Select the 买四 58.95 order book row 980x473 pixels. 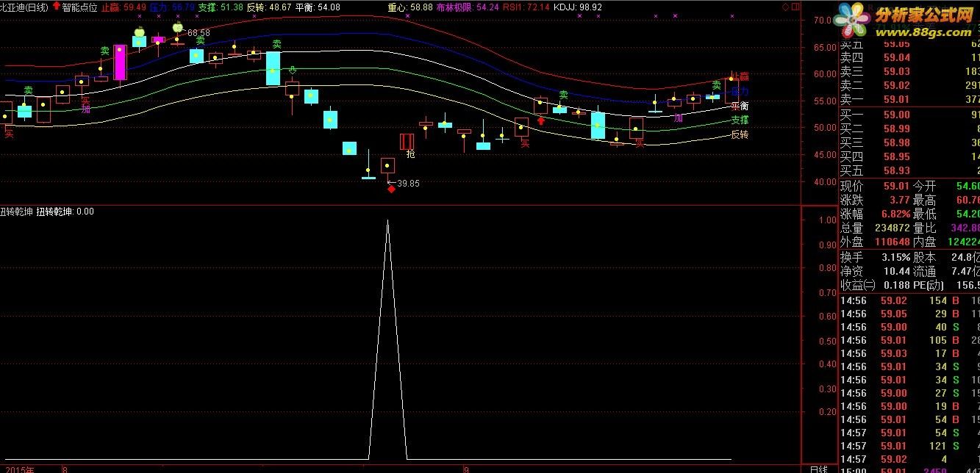coord(909,156)
